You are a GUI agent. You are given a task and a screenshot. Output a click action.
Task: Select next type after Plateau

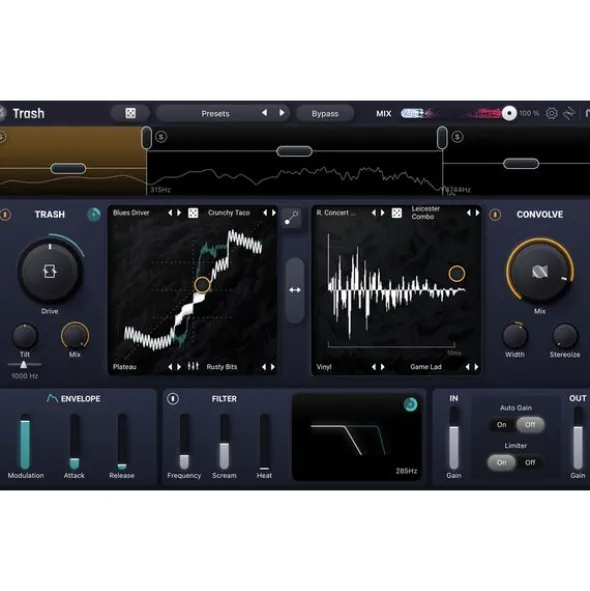pos(179,366)
